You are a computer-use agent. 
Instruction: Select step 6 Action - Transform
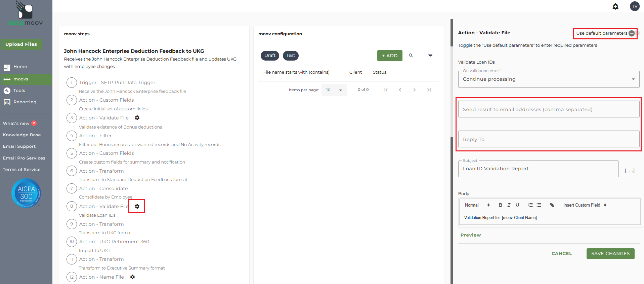[101, 171]
